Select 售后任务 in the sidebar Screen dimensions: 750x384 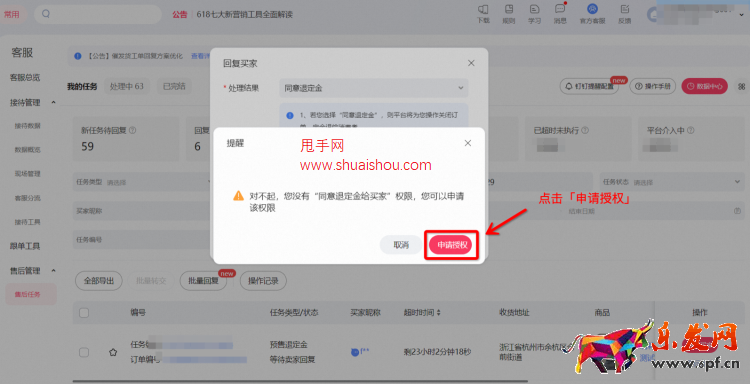31,294
